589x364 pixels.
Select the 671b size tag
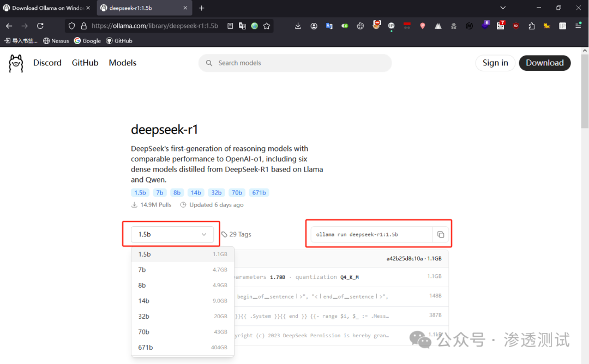259,192
